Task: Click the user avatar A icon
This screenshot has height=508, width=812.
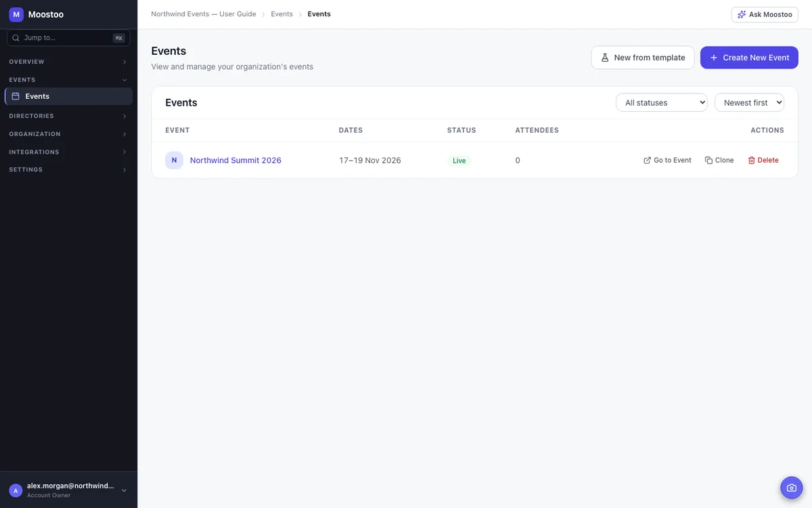Action: point(16,490)
